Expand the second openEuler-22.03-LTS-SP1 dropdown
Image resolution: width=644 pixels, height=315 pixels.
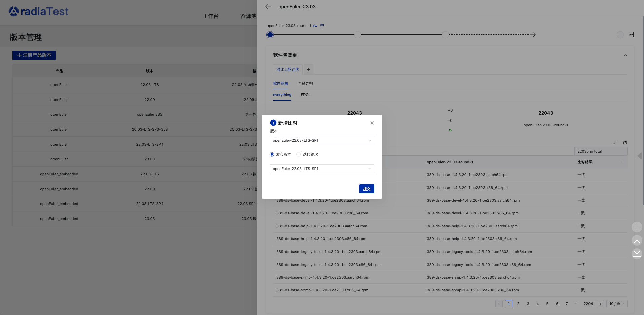coord(322,169)
